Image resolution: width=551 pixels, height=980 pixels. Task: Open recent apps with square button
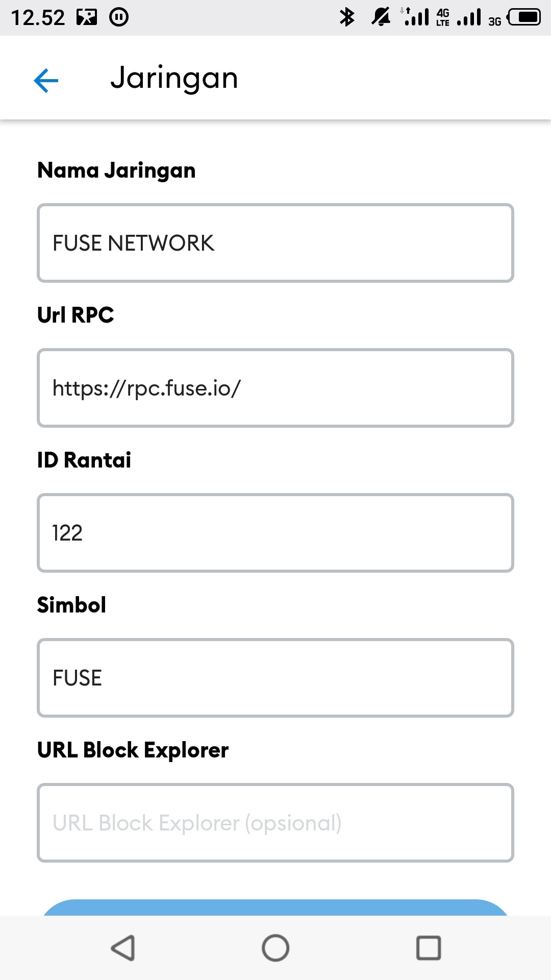pyautogui.click(x=428, y=948)
